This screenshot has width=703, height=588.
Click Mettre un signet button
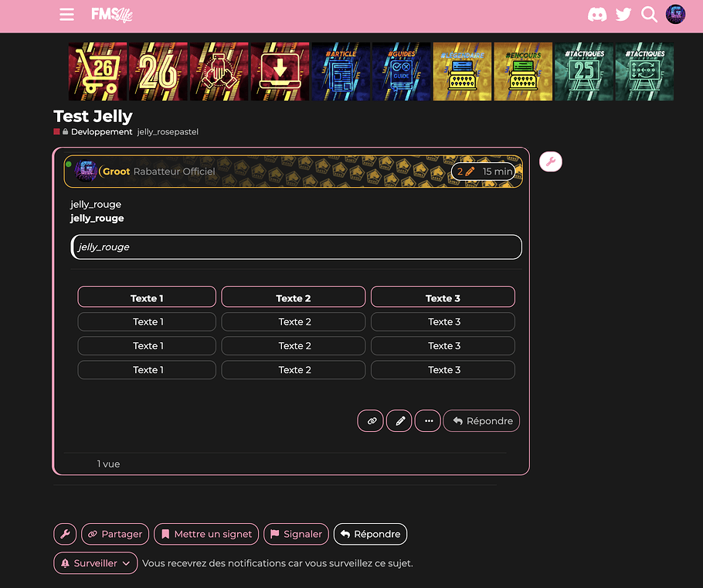pyautogui.click(x=206, y=534)
